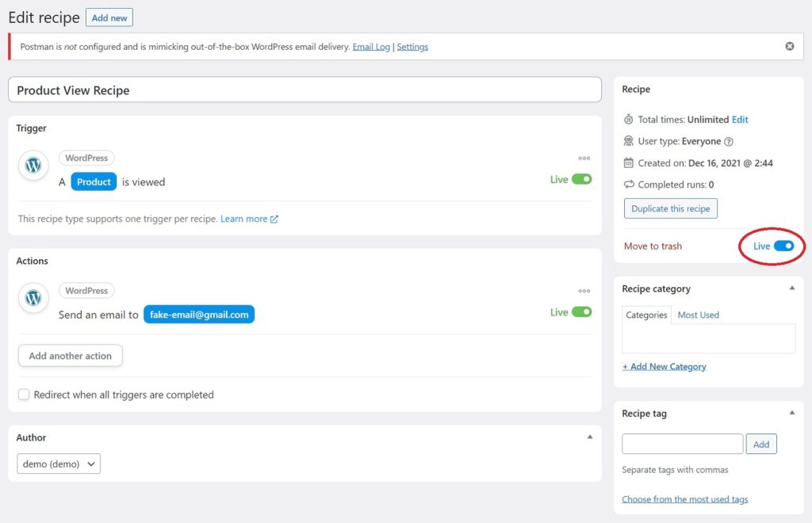Screen dimensions: 812x523
Task: Click the stopwatch icon next to Total times
Action: [x=628, y=120]
